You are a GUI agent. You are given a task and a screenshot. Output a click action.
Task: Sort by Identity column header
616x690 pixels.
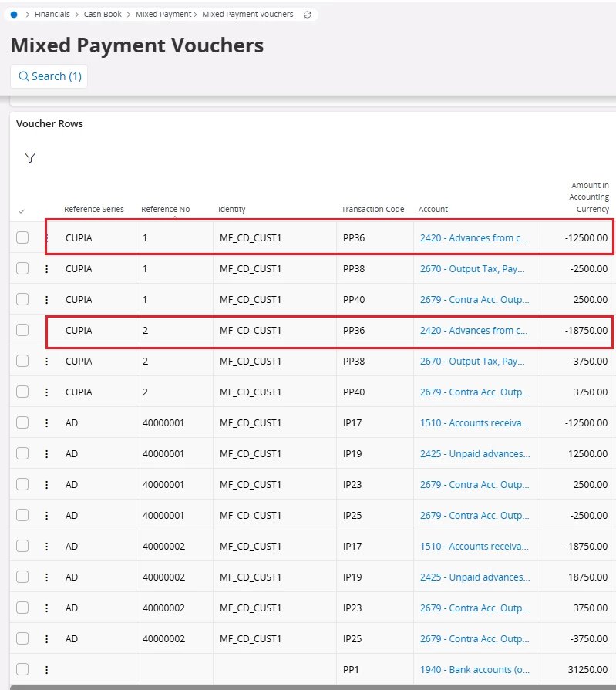(x=232, y=210)
